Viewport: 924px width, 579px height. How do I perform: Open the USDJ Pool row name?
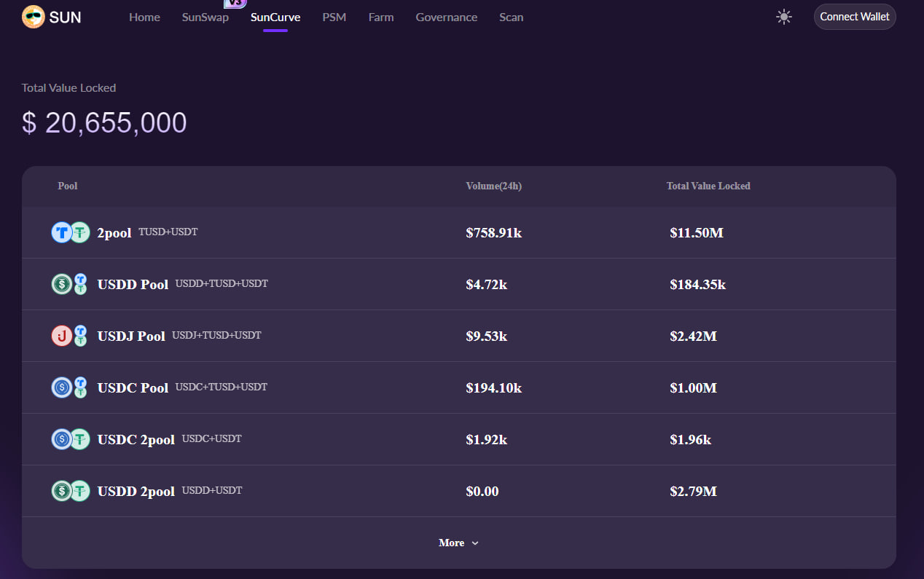[131, 336]
